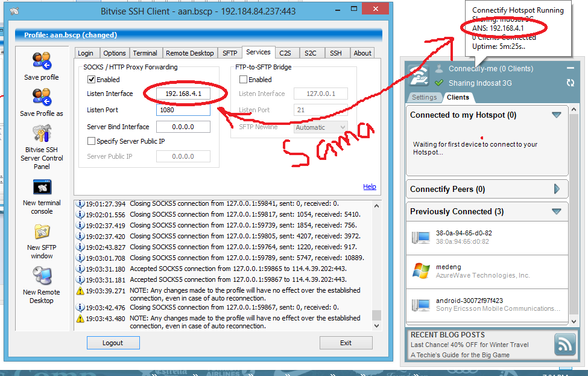The image size is (588, 376).
Task: Open the About tab
Action: click(362, 53)
